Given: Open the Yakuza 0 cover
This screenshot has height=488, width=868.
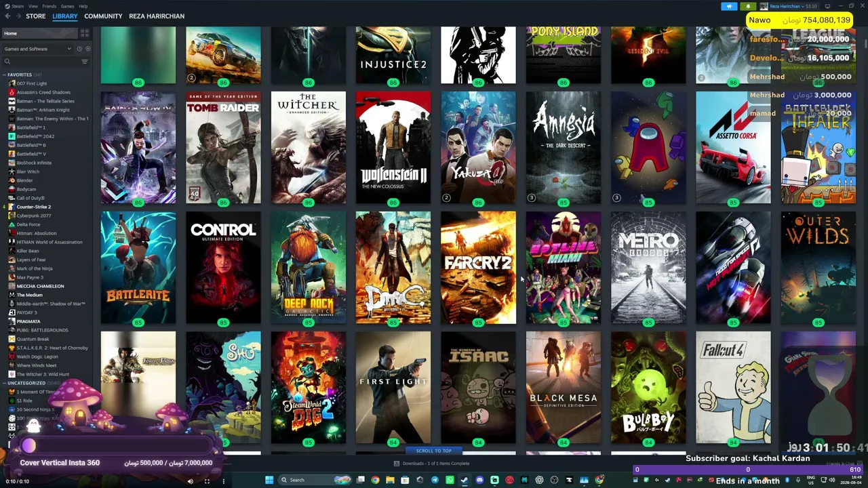Looking at the screenshot, I should tap(478, 147).
